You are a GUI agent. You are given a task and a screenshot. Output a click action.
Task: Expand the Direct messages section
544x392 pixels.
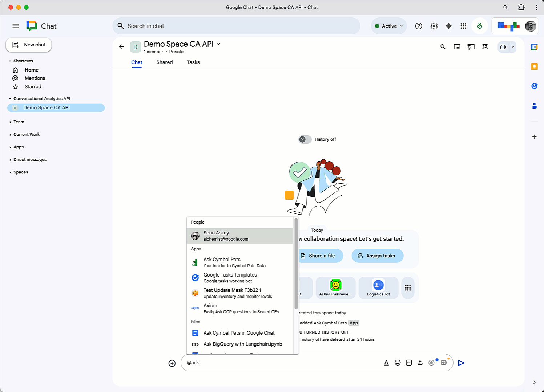tap(10, 160)
